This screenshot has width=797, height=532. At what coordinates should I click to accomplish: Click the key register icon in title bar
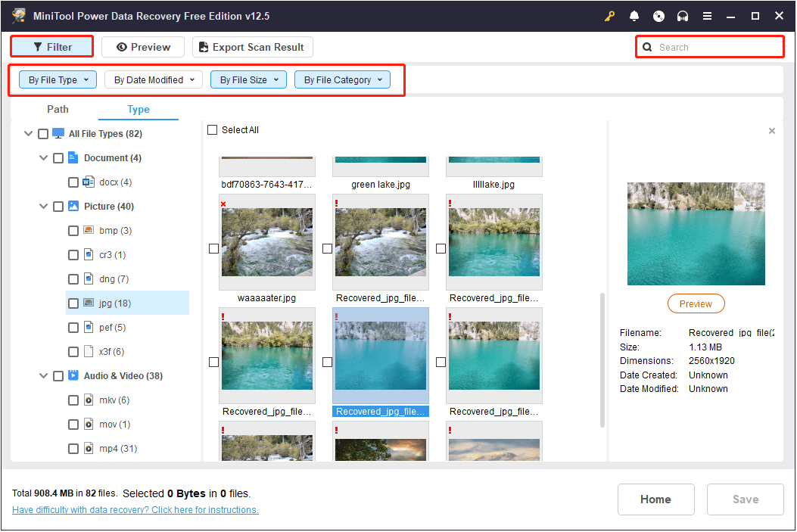pos(610,16)
